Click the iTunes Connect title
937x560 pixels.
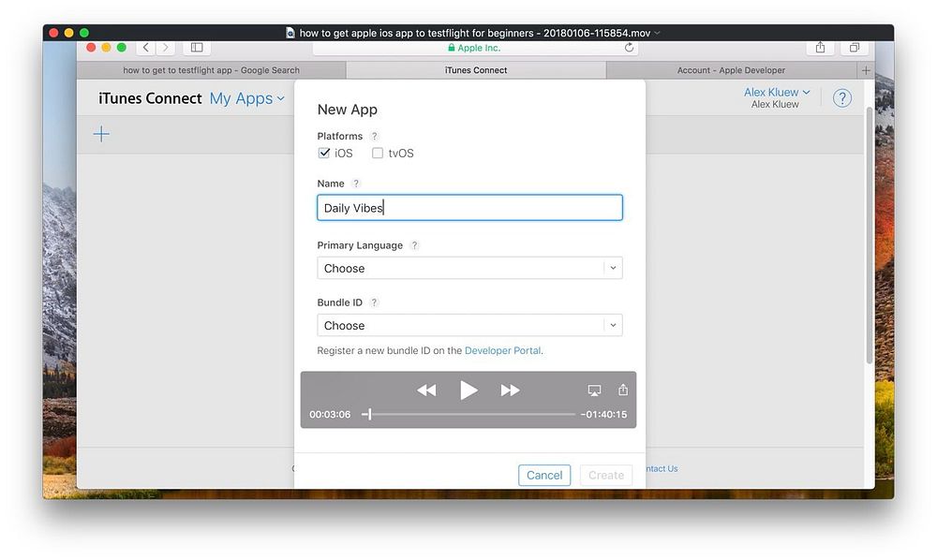click(150, 98)
